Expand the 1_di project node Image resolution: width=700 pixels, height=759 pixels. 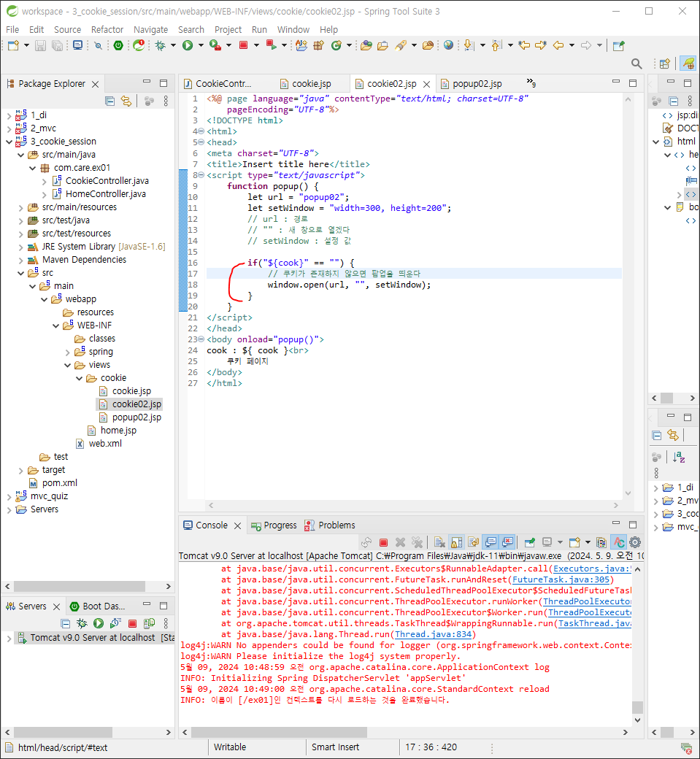point(9,116)
